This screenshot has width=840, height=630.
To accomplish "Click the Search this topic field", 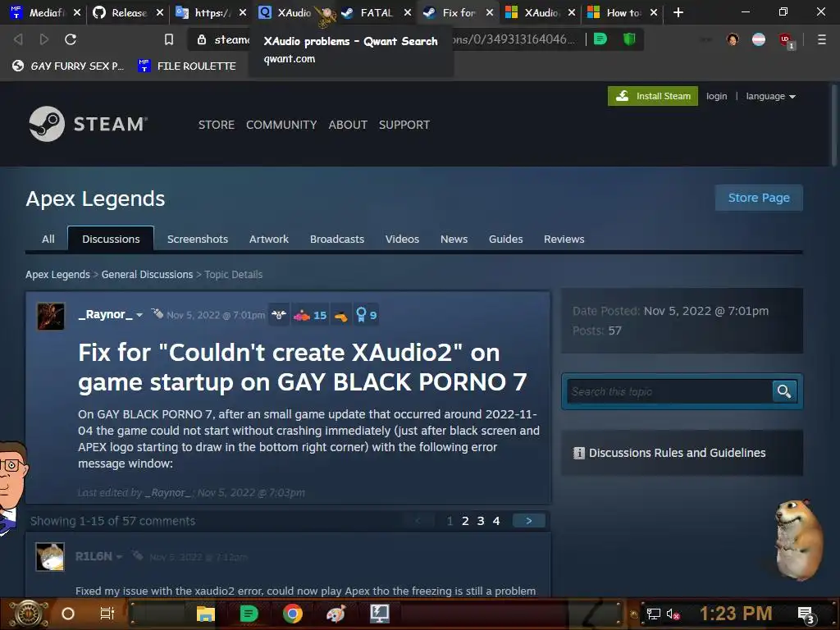I will 670,391.
